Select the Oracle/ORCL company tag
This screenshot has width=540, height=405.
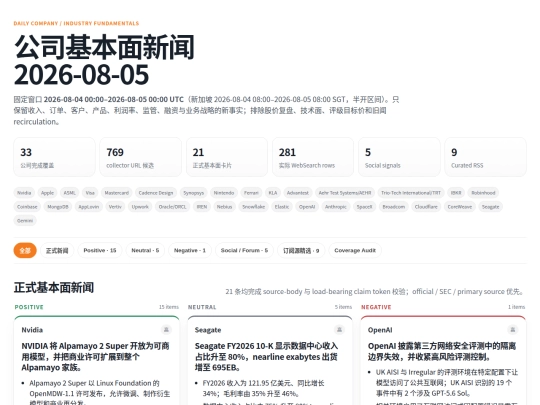(172, 207)
